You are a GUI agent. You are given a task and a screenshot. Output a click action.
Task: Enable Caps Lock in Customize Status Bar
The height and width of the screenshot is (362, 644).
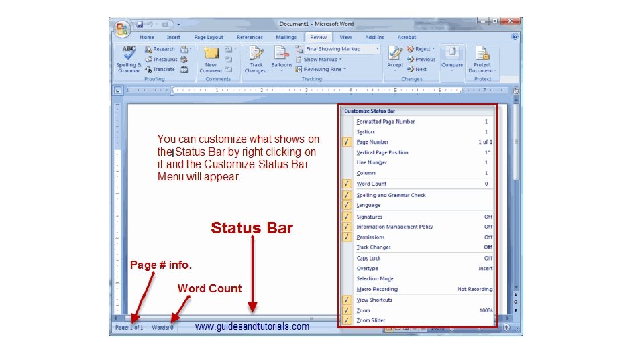click(418, 258)
